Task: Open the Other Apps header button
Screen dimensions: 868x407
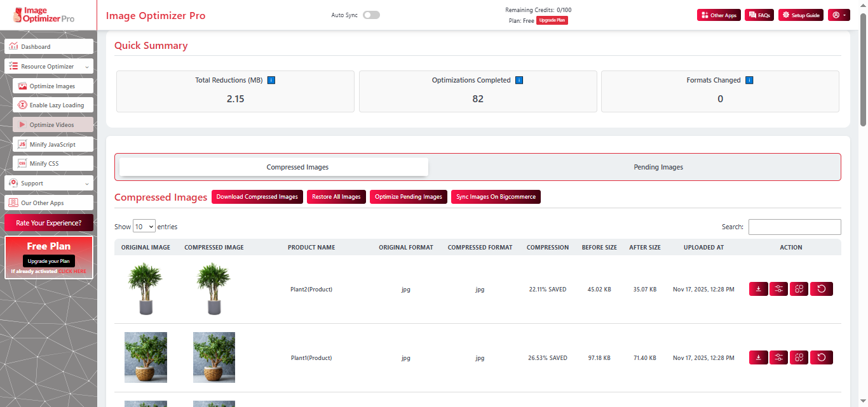Action: coord(719,15)
